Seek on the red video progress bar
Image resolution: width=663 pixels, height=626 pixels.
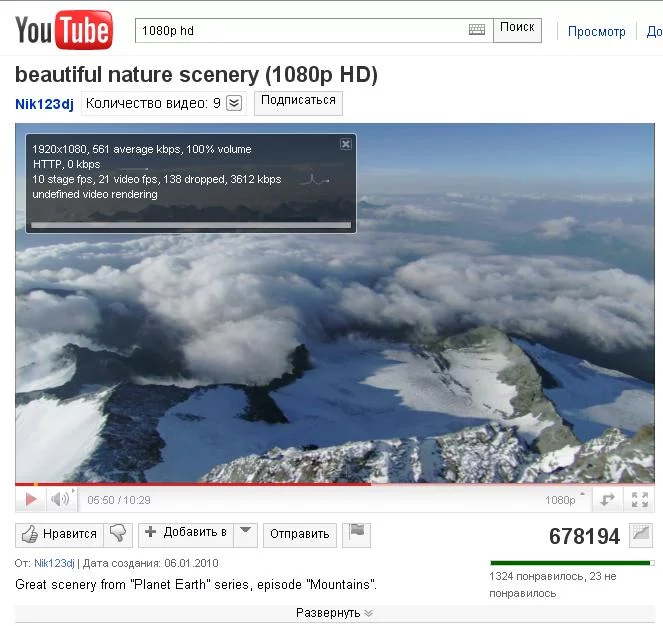pyautogui.click(x=334, y=484)
